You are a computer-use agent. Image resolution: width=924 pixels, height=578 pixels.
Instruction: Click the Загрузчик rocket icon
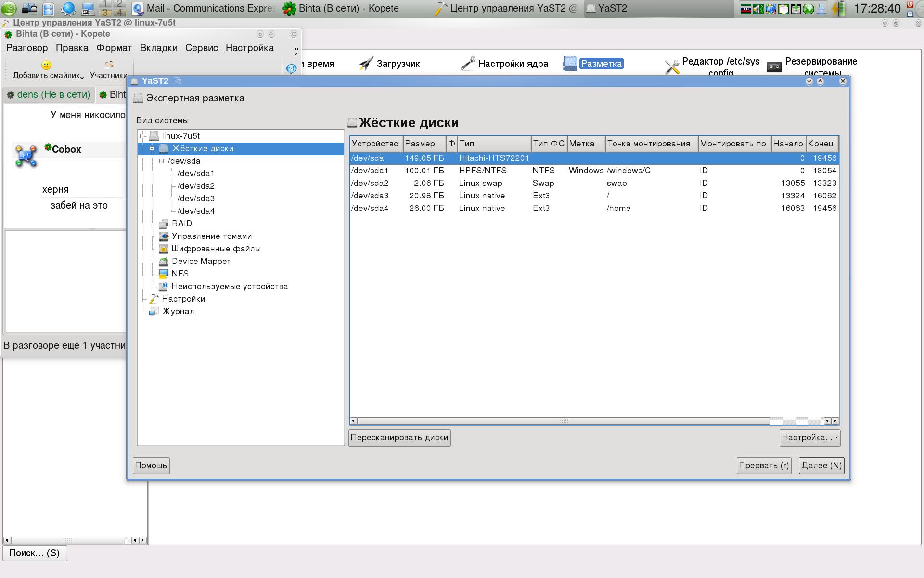366,64
